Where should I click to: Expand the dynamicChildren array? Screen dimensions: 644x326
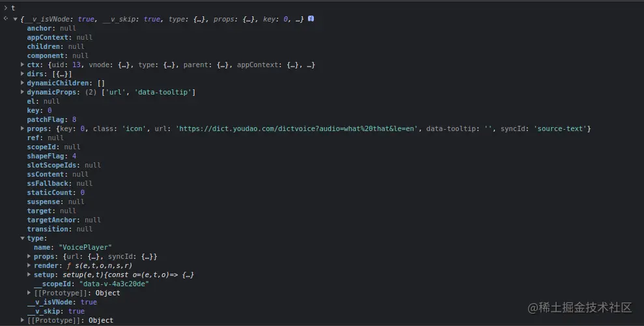pos(23,83)
